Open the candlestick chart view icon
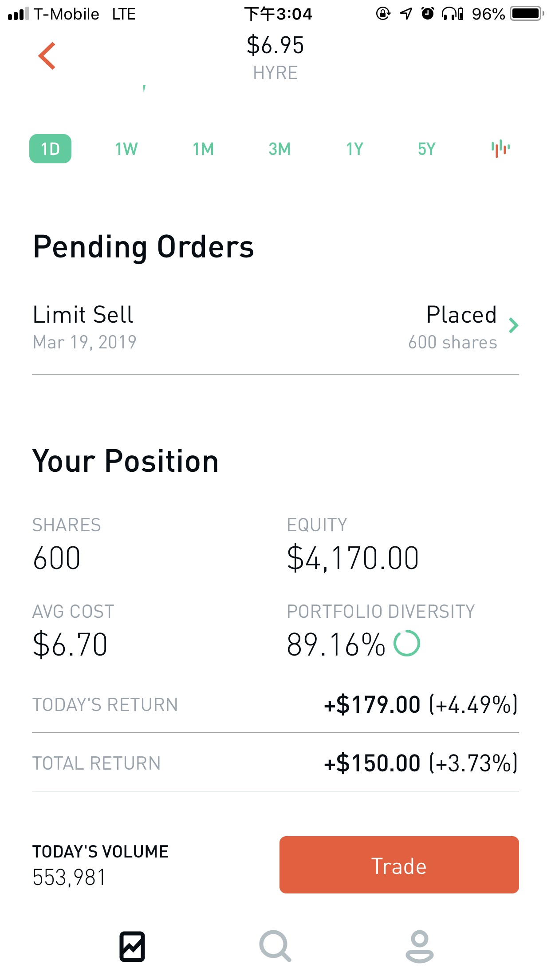551x980 pixels. click(500, 149)
